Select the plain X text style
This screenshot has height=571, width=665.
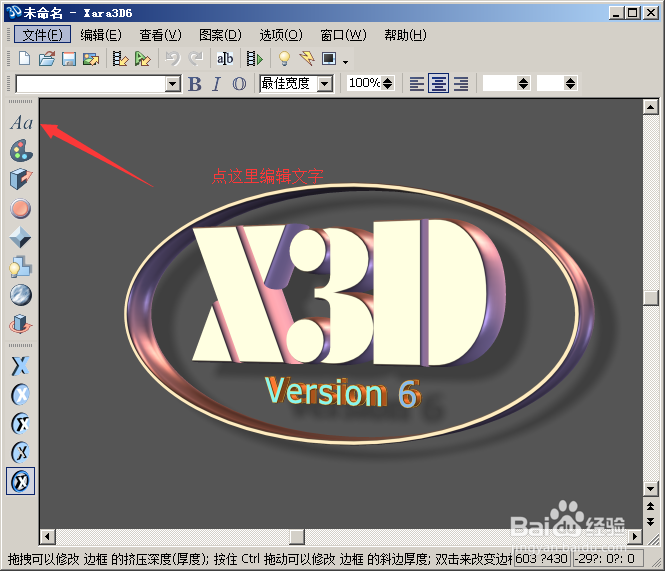20,366
